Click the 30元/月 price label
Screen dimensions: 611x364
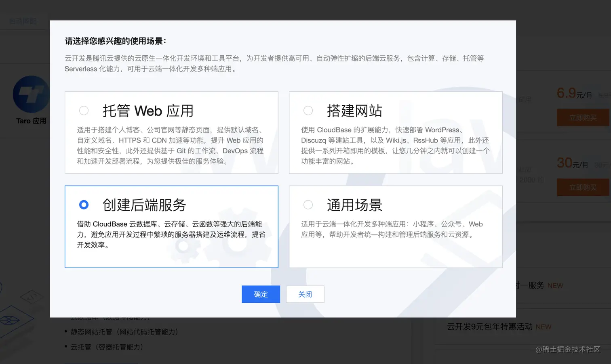point(572,163)
